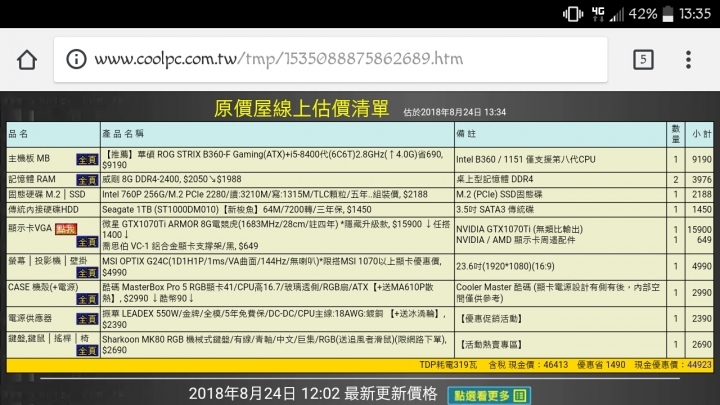
Task: Click the 傳統內接硬碟HDD category label
Action: click(44, 209)
